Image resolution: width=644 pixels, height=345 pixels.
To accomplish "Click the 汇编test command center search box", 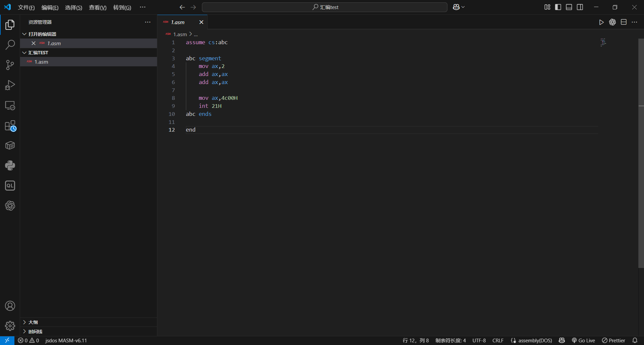I will (x=325, y=7).
